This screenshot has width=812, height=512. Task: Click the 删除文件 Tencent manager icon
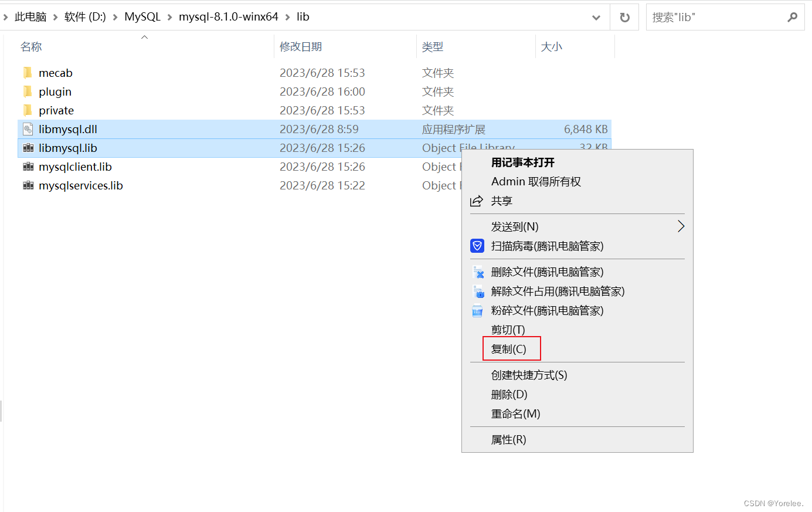tap(477, 272)
